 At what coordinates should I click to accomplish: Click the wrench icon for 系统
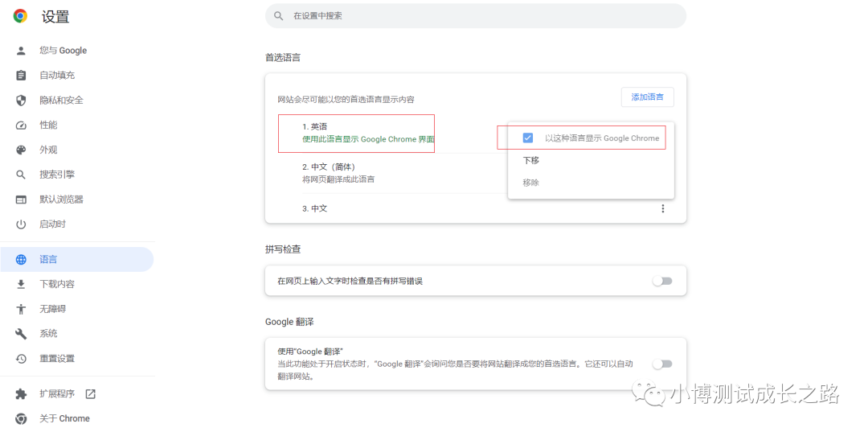click(x=21, y=333)
